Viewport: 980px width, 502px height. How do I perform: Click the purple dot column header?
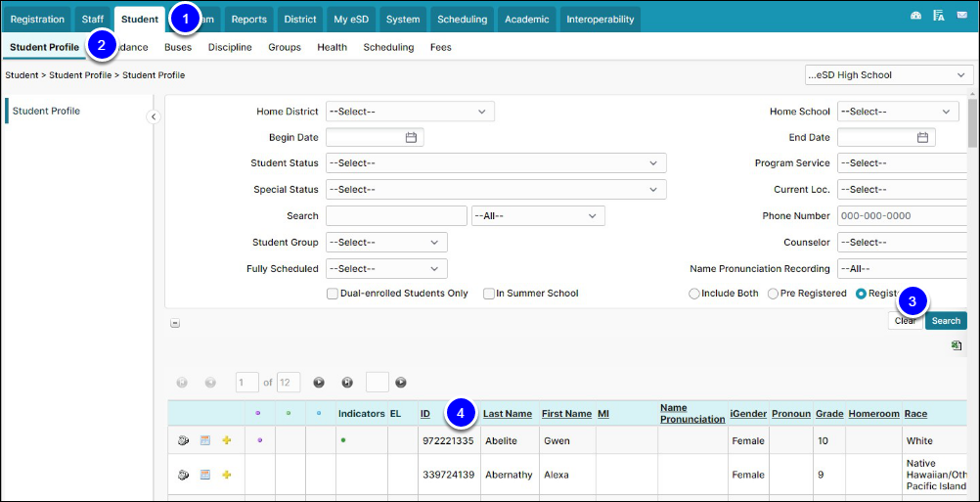pos(259,413)
